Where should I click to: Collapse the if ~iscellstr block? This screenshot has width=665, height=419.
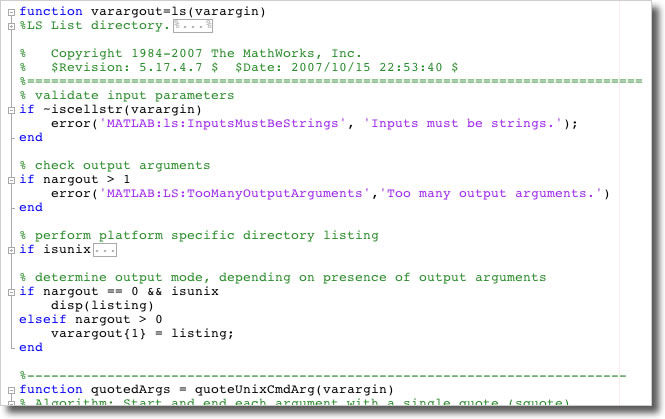[11, 109]
